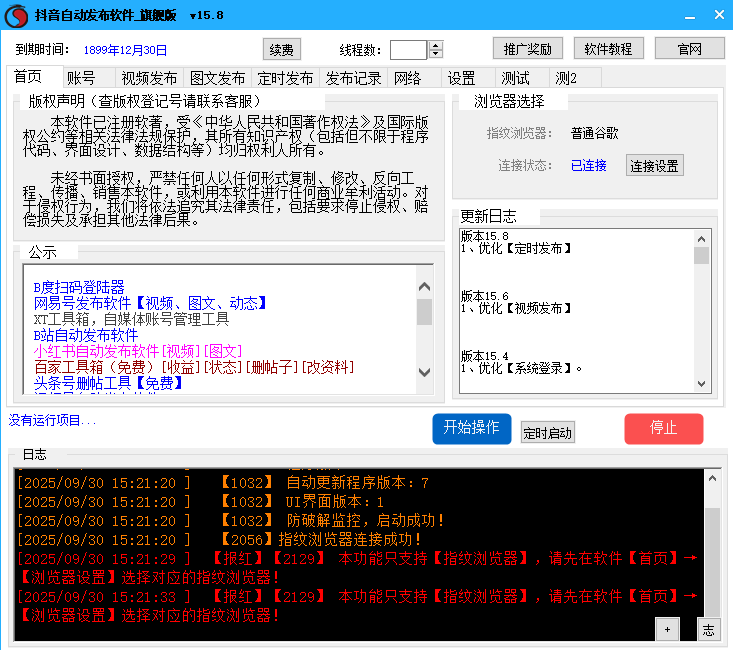Switch to the 账号 tab
This screenshot has width=733, height=650.
point(81,78)
